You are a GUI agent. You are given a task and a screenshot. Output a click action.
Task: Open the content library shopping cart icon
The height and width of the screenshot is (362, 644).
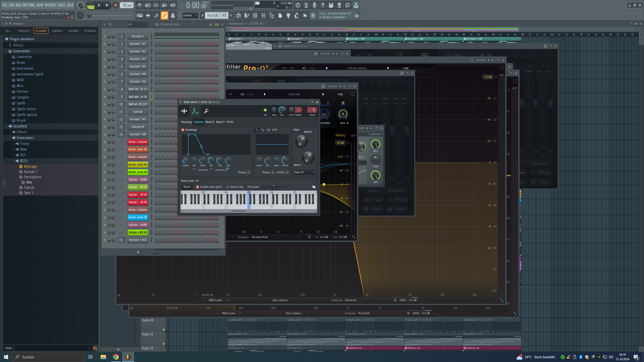(x=313, y=16)
